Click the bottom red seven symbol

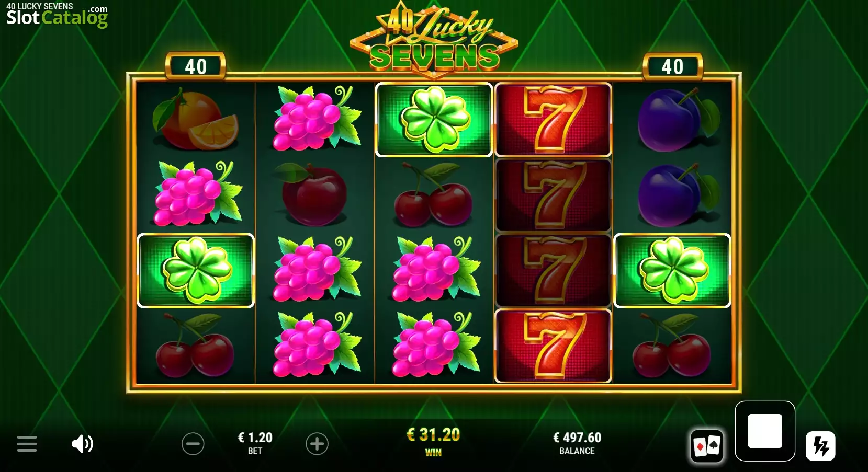pyautogui.click(x=553, y=346)
